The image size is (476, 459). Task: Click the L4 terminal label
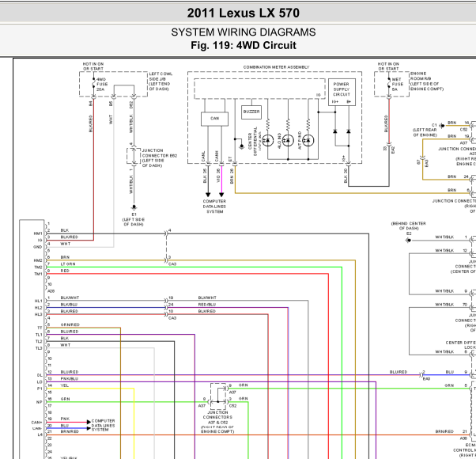click(40, 435)
